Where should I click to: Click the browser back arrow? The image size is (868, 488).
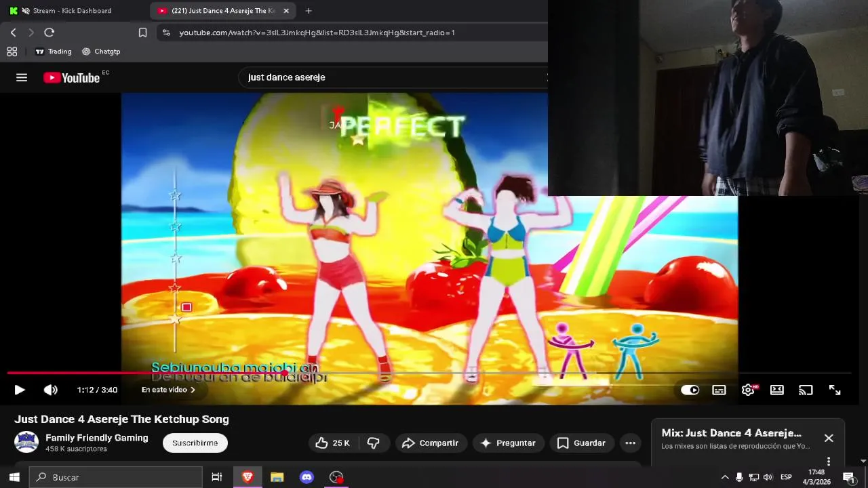click(x=13, y=33)
